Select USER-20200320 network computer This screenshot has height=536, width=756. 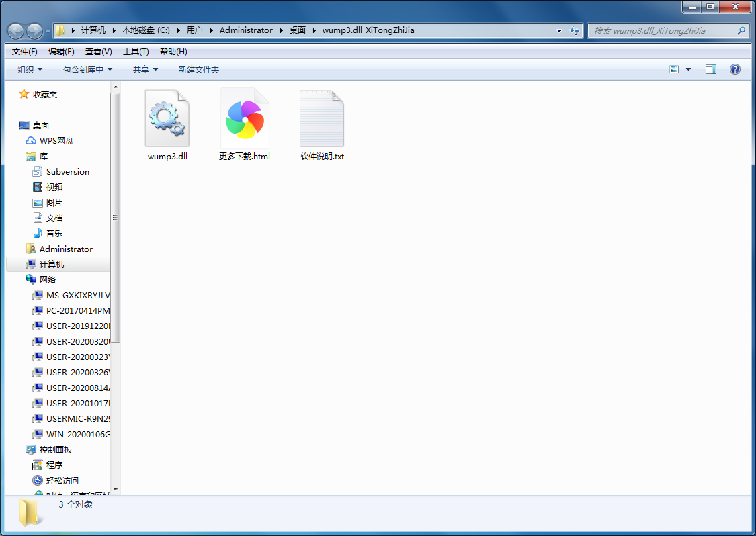click(71, 341)
